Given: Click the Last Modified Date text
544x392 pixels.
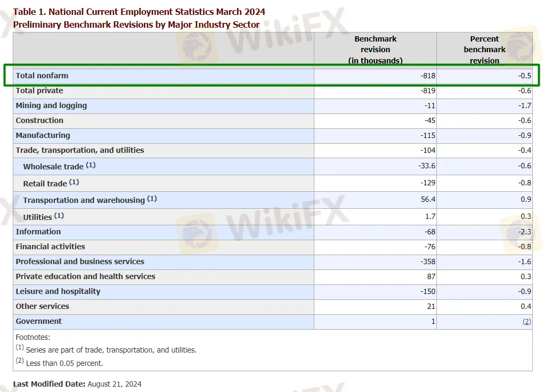Looking at the screenshot, I should (77, 384).
